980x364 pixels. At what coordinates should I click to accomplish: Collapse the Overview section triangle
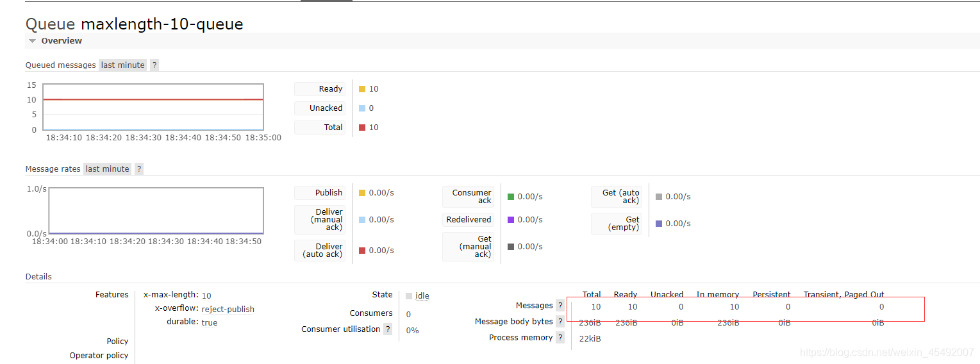point(32,41)
